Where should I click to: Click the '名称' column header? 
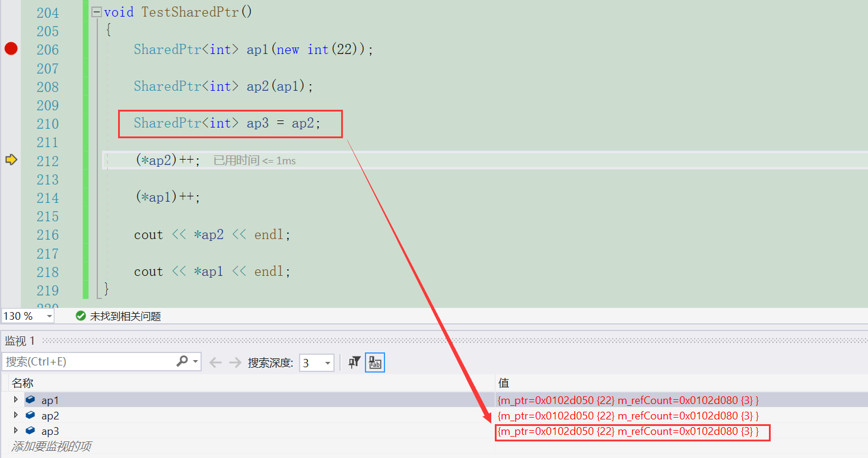click(23, 383)
